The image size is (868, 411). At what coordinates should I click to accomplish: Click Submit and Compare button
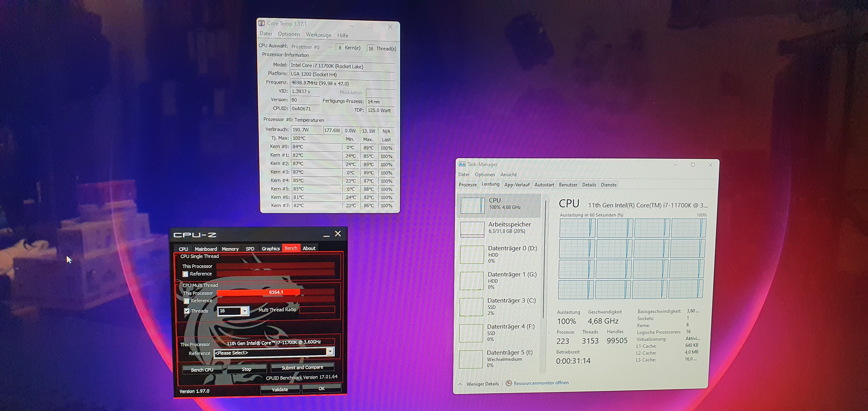click(x=302, y=367)
